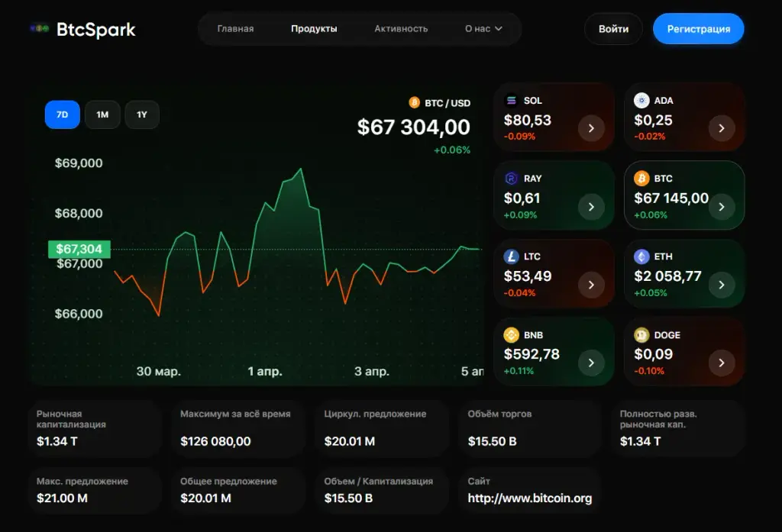Click the Циркул. предложение stat card

click(x=382, y=428)
